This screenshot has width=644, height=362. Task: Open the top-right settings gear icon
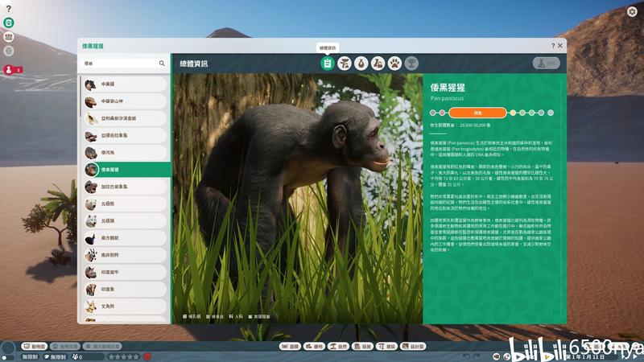coord(632,11)
